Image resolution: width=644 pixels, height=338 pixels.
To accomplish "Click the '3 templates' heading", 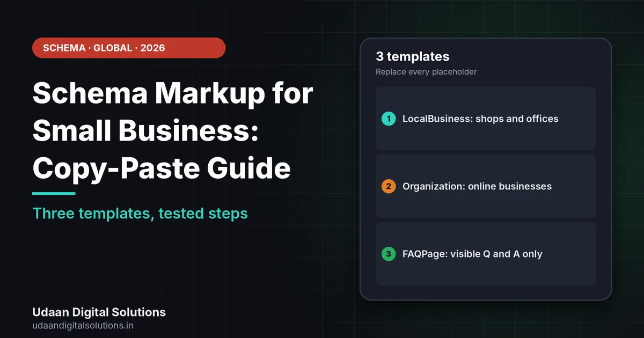I will 413,56.
